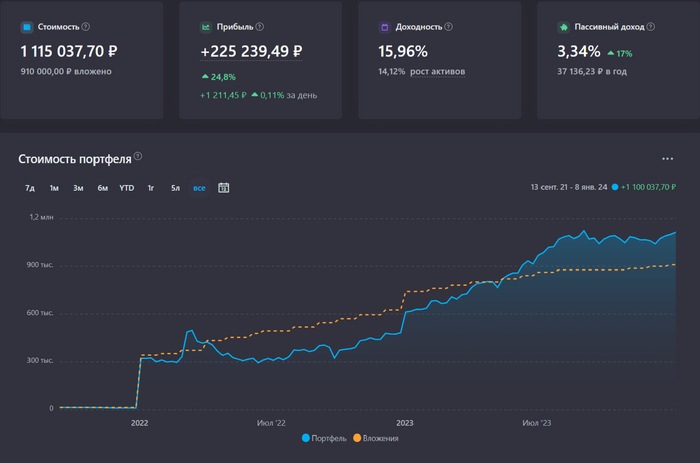Click the Пассивный доход piggy icon

(564, 27)
